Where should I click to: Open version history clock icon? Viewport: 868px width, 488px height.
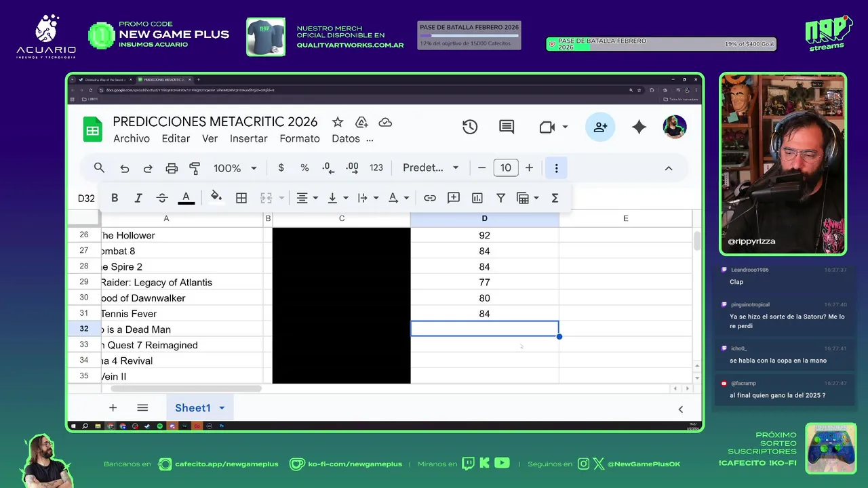(470, 127)
